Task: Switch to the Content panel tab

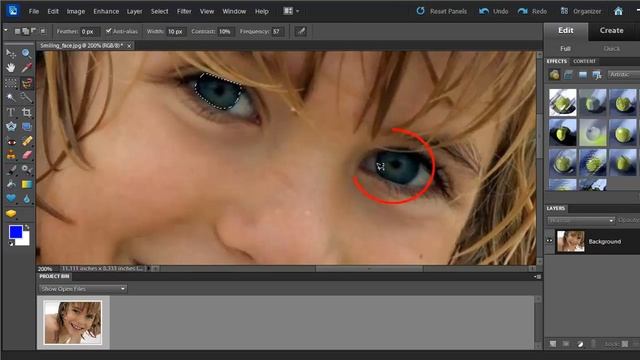Action: (x=584, y=61)
